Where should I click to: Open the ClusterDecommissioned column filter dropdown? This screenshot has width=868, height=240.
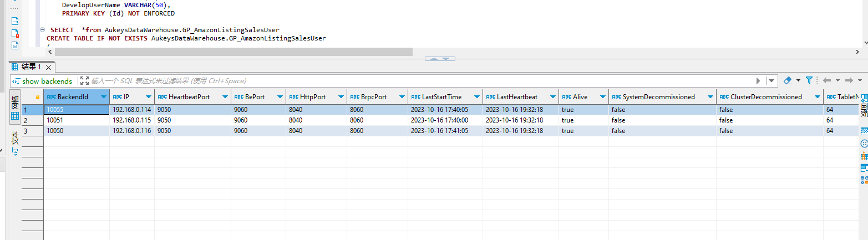point(817,96)
